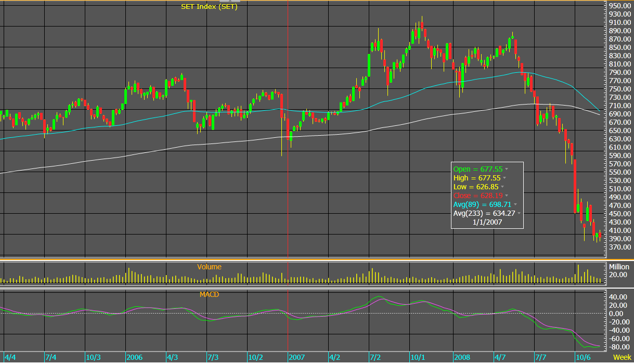Viewport: 634px width, 364px height.
Task: Click the High = 677.55 value text
Action: click(x=477, y=178)
